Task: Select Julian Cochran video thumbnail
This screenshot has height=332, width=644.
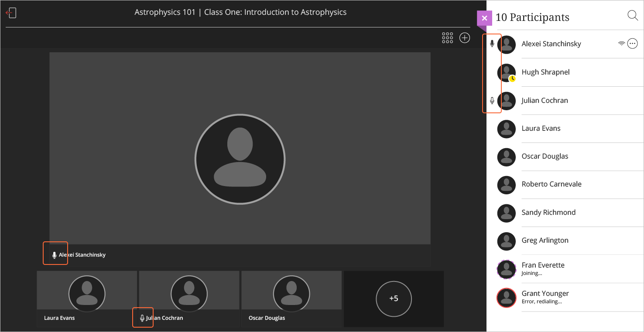Action: point(189,293)
